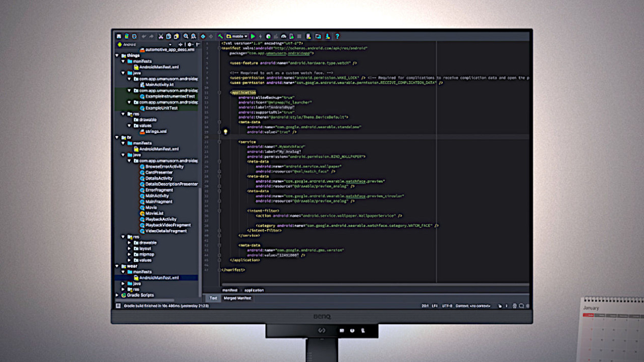This screenshot has height=362, width=644.
Task: Run the app with the green play icon
Action: click(253, 37)
